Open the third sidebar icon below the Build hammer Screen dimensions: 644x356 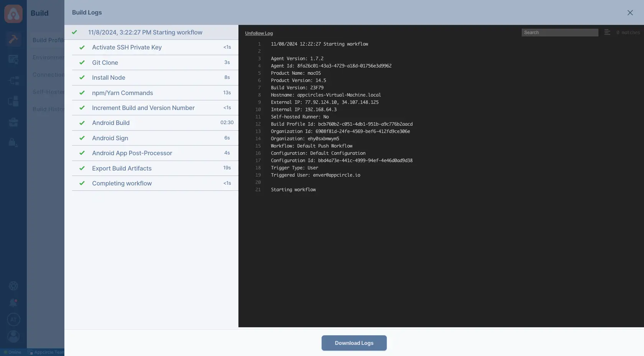tap(13, 101)
